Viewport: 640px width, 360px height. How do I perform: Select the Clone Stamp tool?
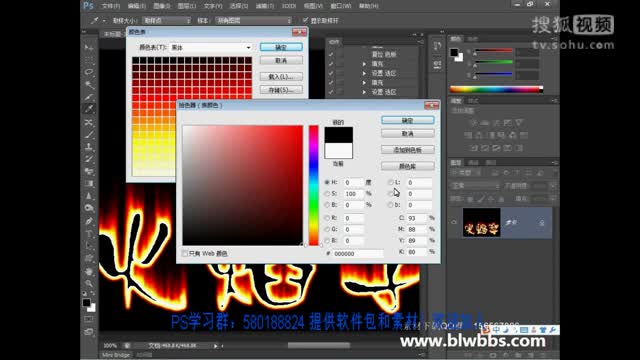point(89,147)
